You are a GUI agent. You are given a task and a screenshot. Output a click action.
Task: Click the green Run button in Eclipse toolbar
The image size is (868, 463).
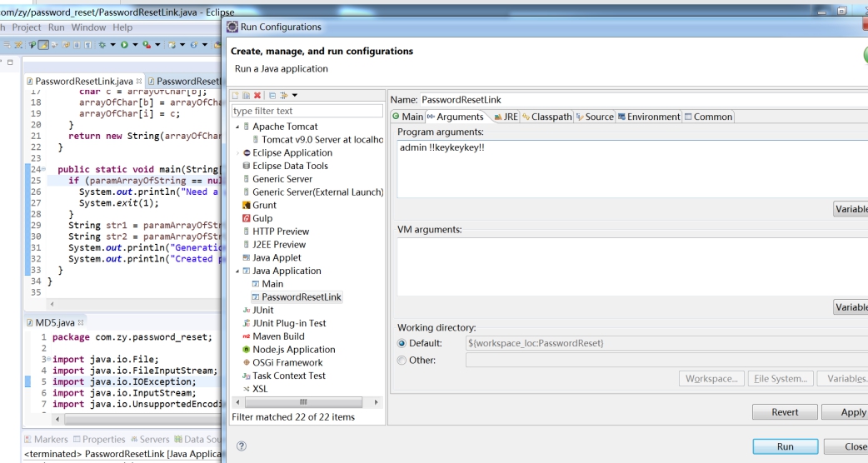(124, 45)
